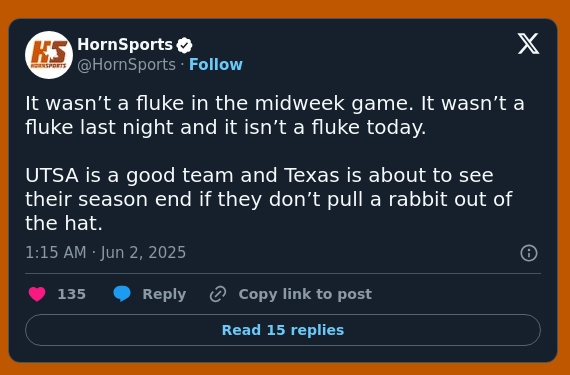Open the HornSports profile avatar
This screenshot has height=375, width=570.
[x=49, y=55]
